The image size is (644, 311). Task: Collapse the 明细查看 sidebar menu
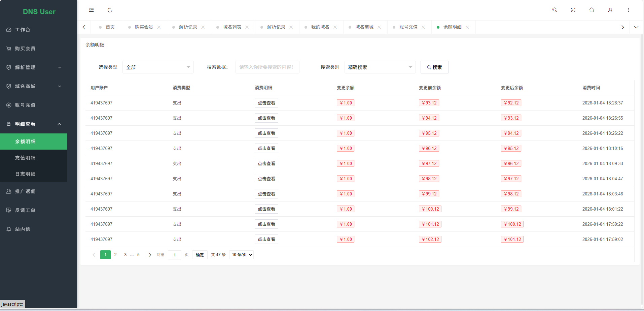click(x=34, y=124)
